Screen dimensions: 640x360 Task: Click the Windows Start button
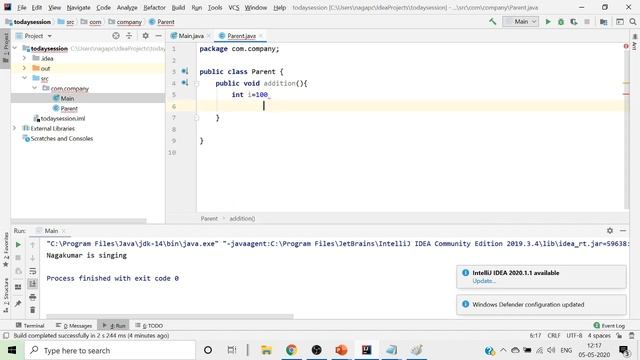[12, 350]
